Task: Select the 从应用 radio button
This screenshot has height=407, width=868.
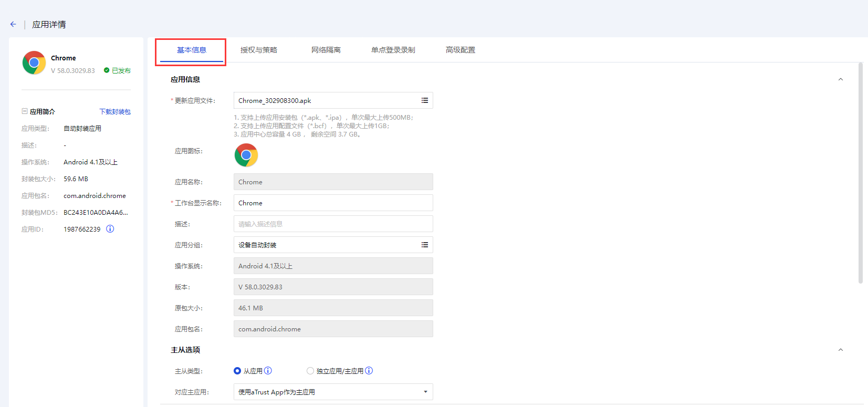Action: pyautogui.click(x=237, y=371)
